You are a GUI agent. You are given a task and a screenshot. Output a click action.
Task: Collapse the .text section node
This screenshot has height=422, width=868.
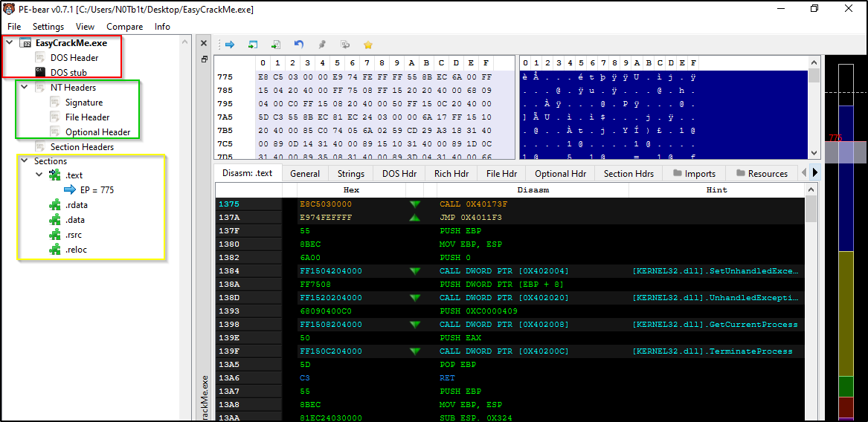tap(39, 175)
